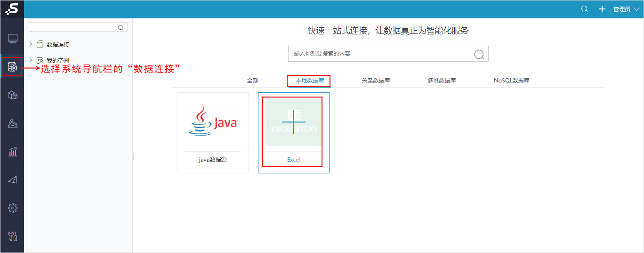Click the Smartbi logo icon
Screen dimensions: 644x253
click(x=12, y=8)
